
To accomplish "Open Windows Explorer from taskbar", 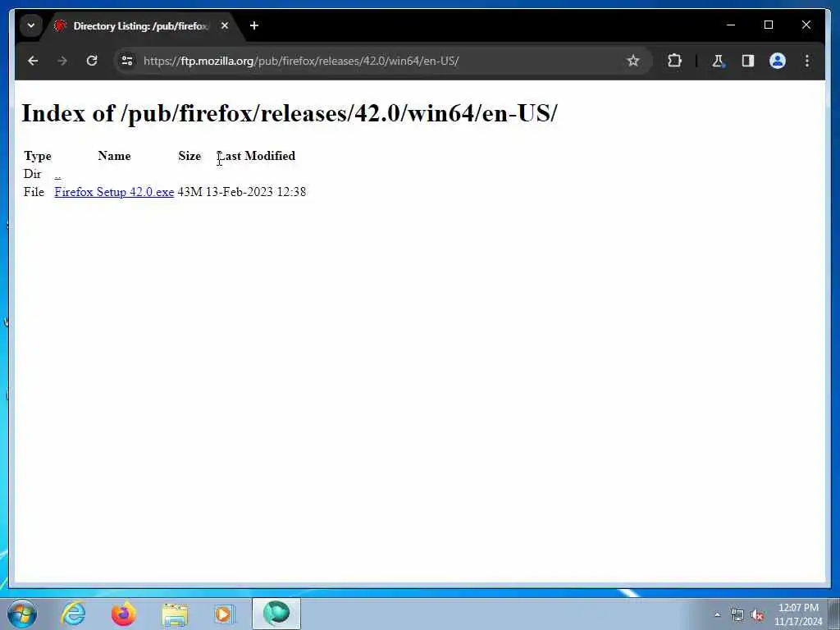I will (175, 614).
